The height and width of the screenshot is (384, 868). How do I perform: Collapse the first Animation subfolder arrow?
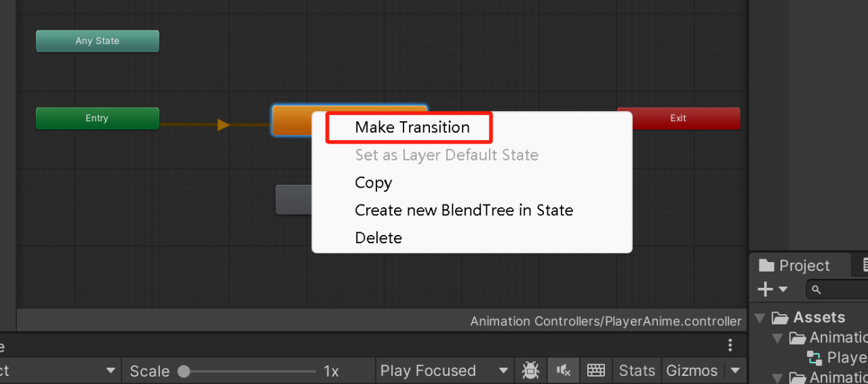778,338
